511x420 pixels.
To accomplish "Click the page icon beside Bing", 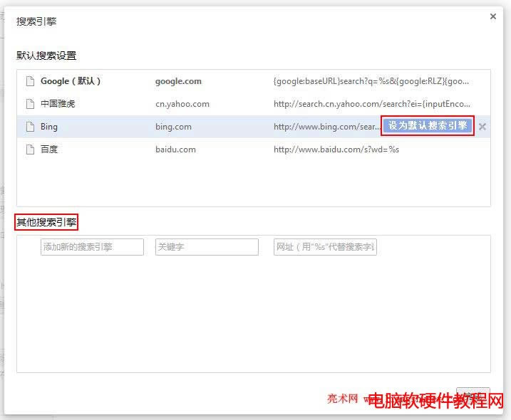I will (30, 127).
